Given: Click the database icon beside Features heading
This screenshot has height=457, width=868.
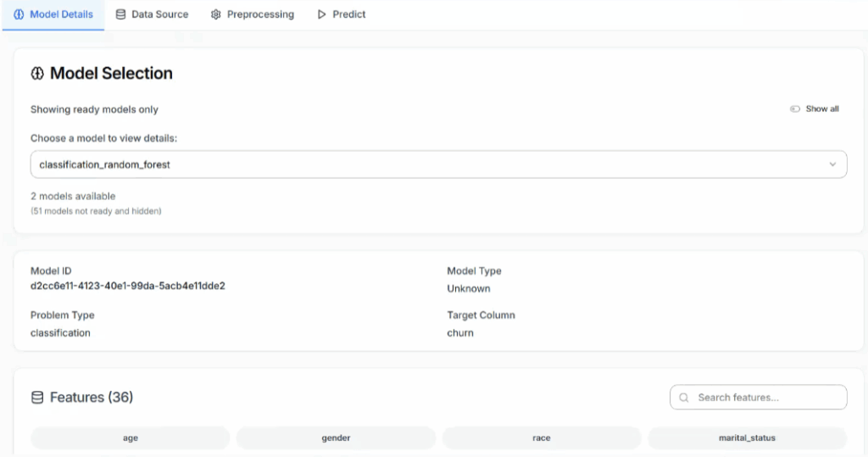Looking at the screenshot, I should (x=37, y=398).
